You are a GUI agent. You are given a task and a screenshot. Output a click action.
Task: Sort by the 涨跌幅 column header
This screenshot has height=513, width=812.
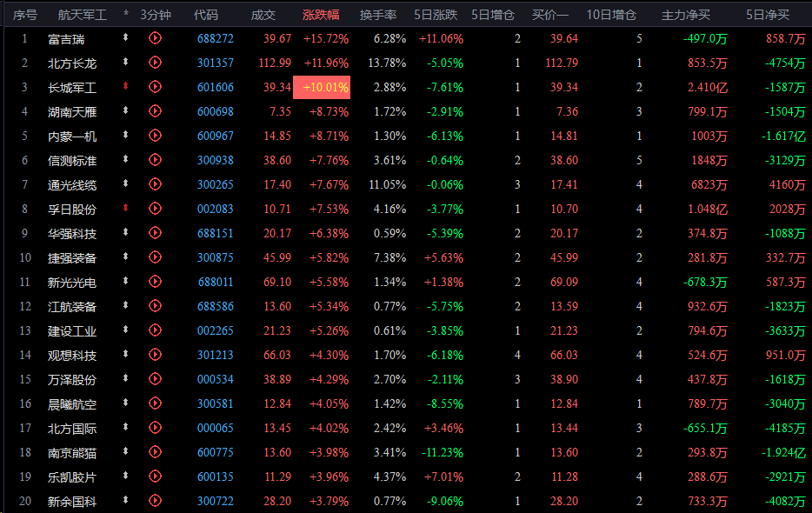[x=321, y=15]
